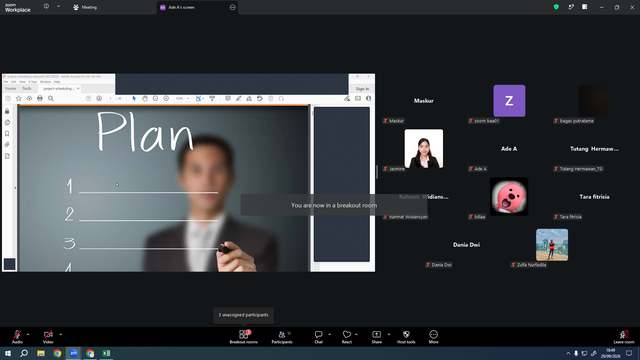
Task: Select the hand pan tool in Acrobat
Action: [x=145, y=98]
